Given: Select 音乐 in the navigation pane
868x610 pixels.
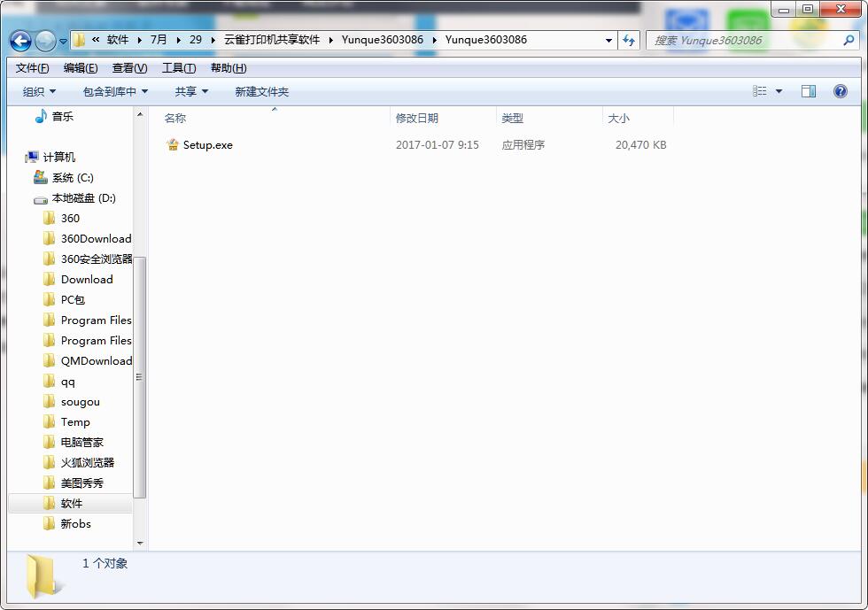Looking at the screenshot, I should click(x=63, y=117).
